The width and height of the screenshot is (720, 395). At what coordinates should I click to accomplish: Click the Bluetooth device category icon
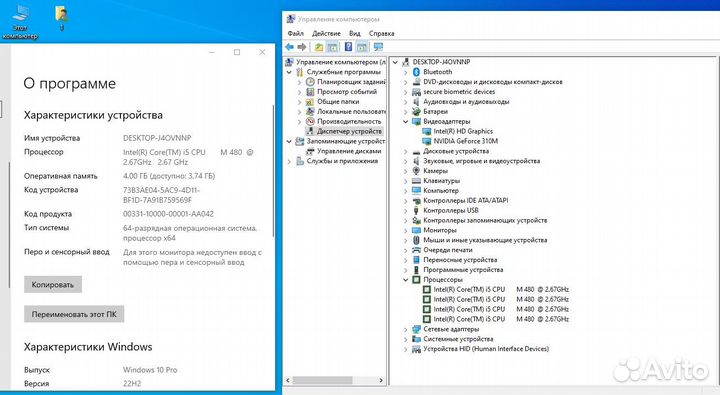416,72
